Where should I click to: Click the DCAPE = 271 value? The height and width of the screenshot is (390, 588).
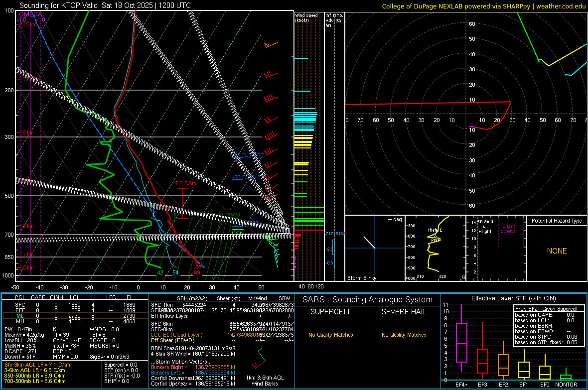point(20,351)
